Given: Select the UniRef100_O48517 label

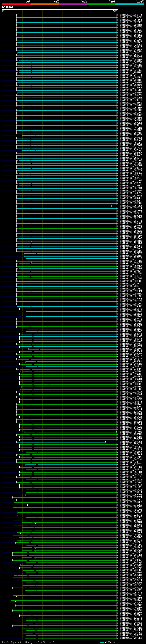Looking at the screenshot, I should tap(131, 50).
